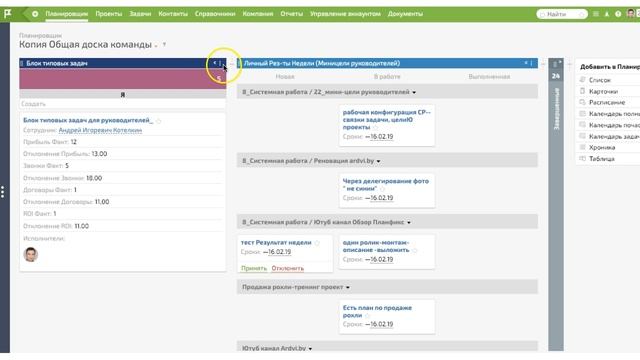Open the Блок типовых задач для руководителей_ task link

tap(88, 120)
